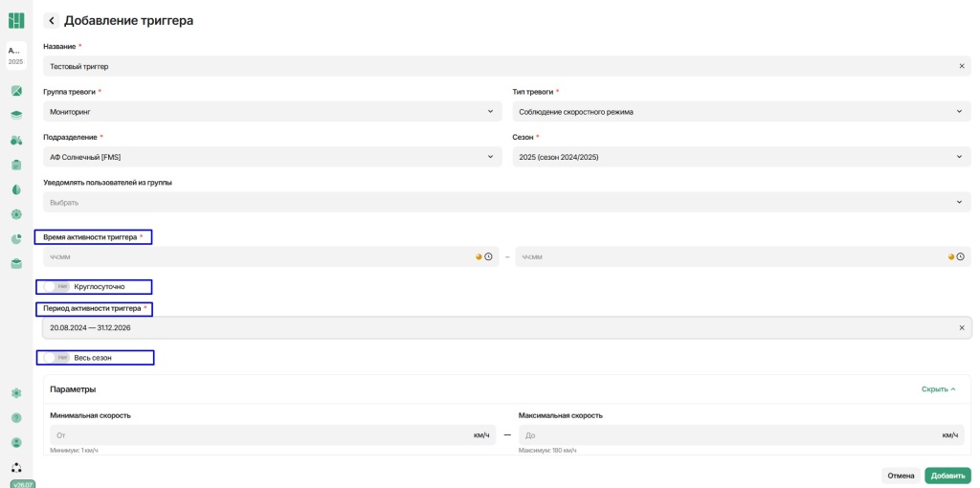Image resolution: width=980 pixels, height=488 pixels.
Task: Focus the Название text field
Action: pyautogui.click(x=507, y=66)
